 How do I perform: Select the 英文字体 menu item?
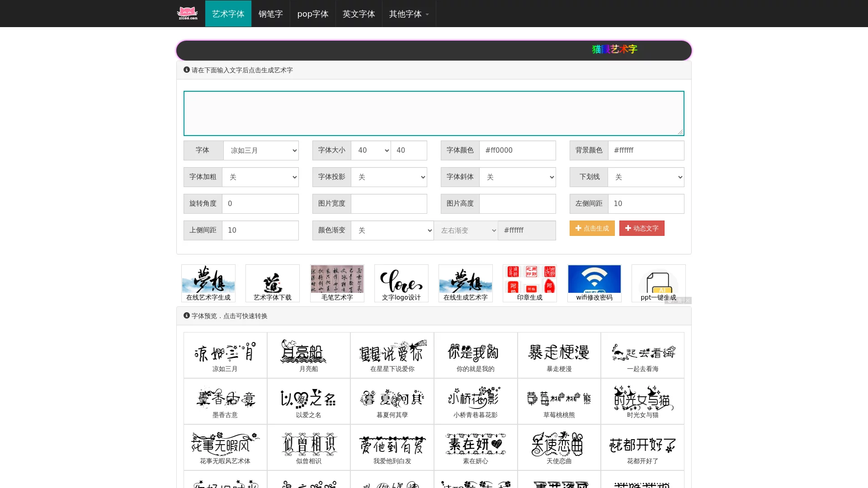point(359,14)
